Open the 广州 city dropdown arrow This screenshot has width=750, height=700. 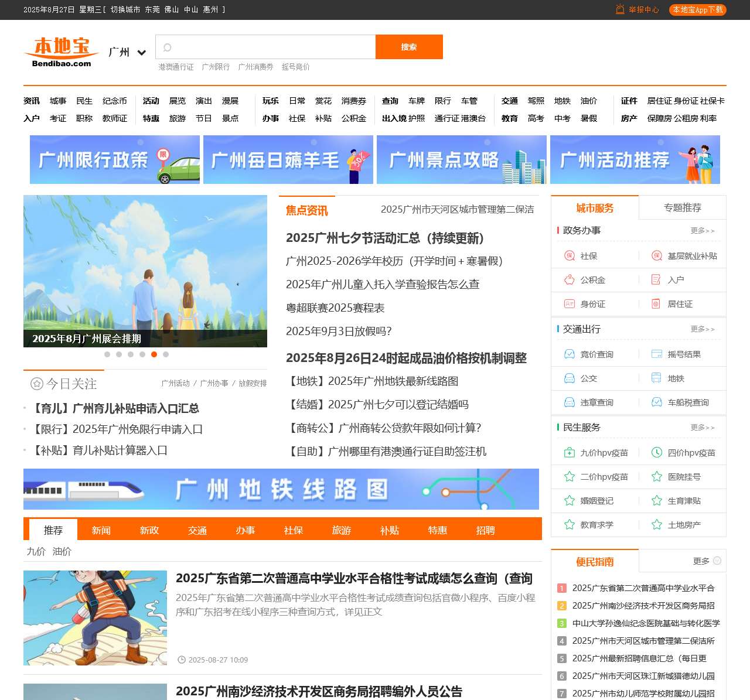coord(141,53)
